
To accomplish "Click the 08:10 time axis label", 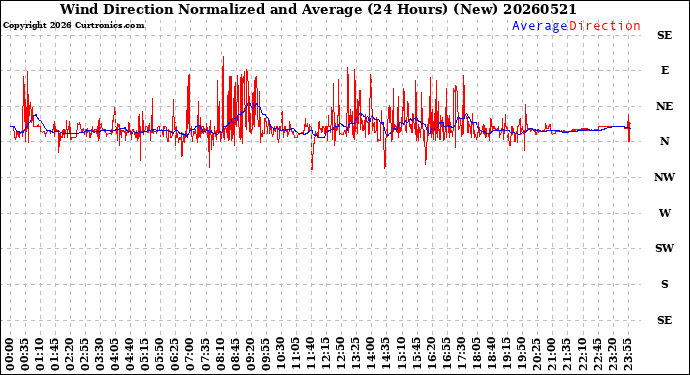I will (x=220, y=354).
